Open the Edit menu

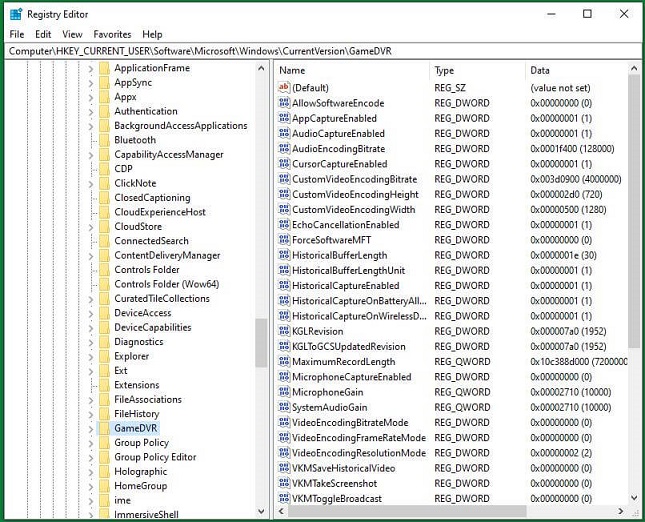tap(43, 34)
